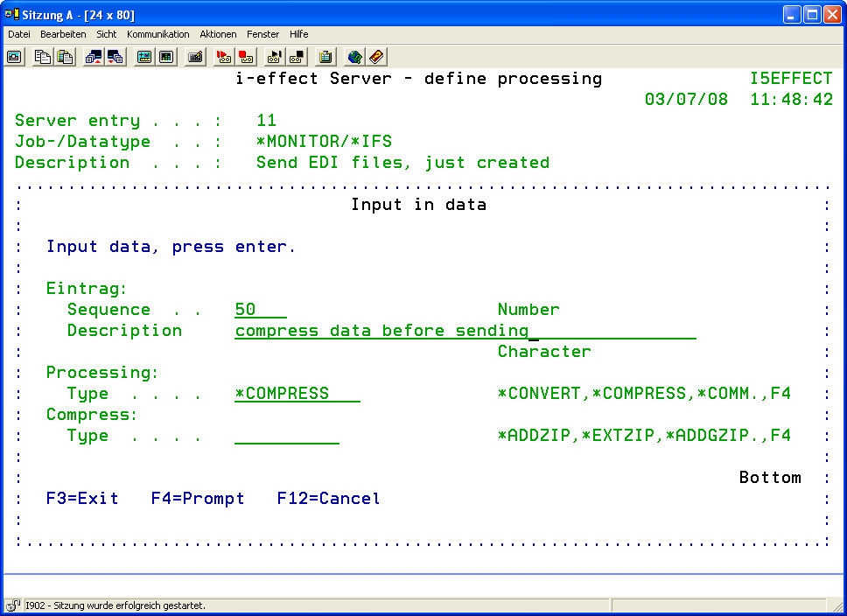This screenshot has width=847, height=616.
Task: Click the Print Screen toolbar icon
Action: [15, 57]
